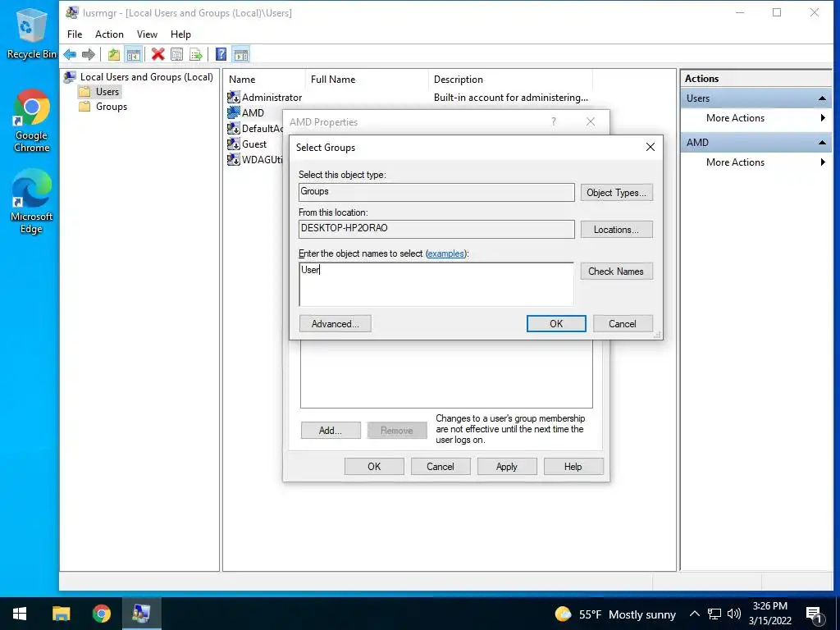Viewport: 840px width, 630px height.
Task: Click the Administrator user account icon
Action: click(233, 97)
